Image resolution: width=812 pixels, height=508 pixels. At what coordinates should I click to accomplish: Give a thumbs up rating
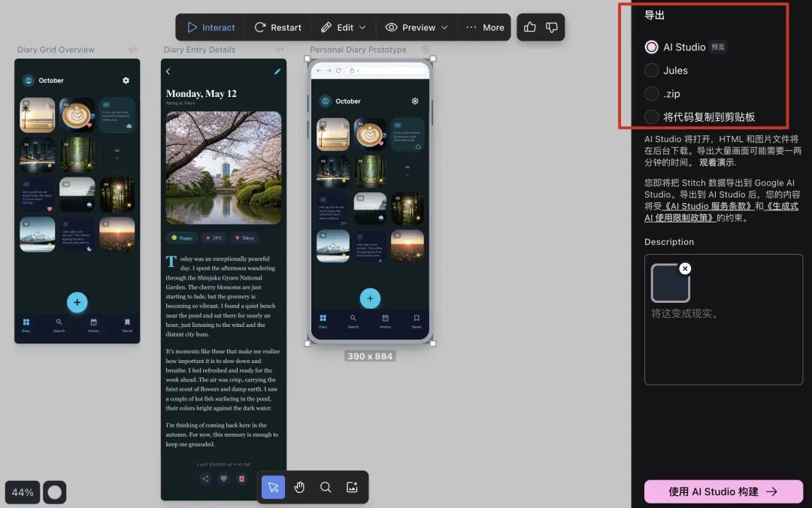coord(530,27)
